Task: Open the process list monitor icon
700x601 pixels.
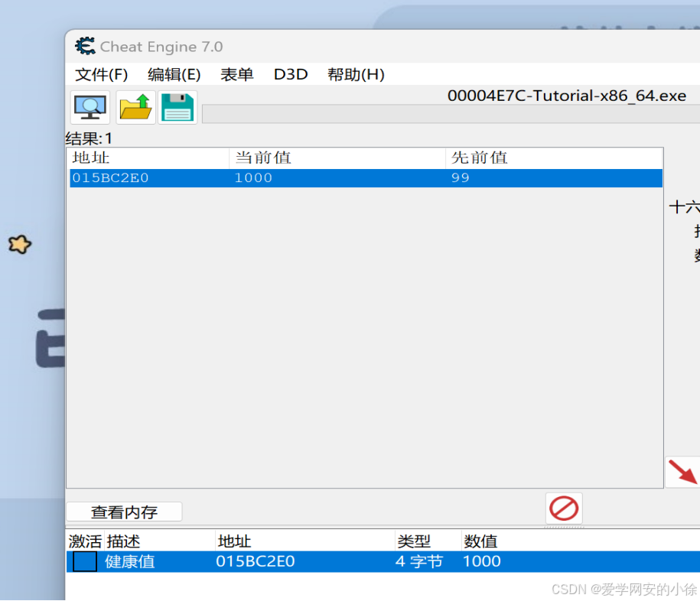Action: (90, 108)
